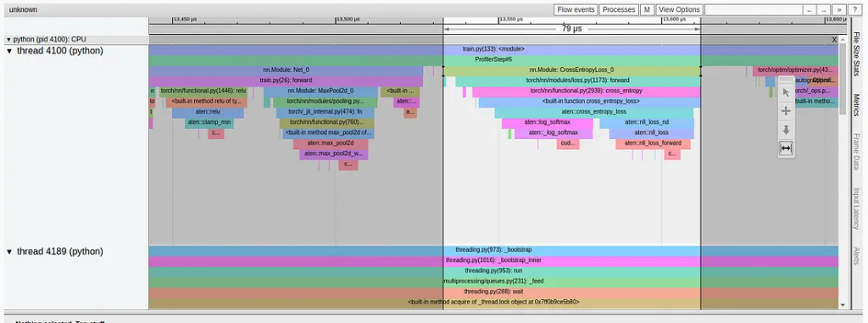
Task: Close the python pid 4100 process track
Action: pos(834,40)
